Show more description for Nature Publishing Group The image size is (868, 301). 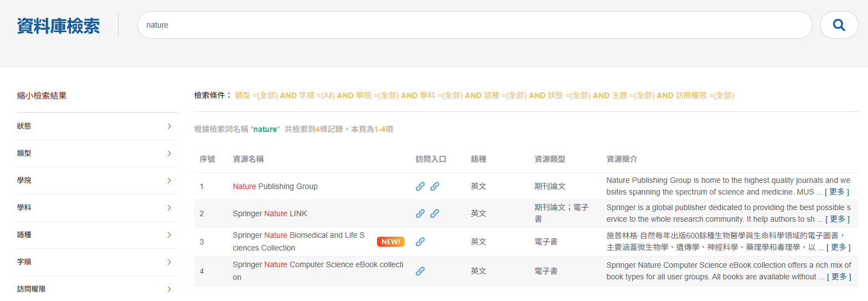pos(837,192)
